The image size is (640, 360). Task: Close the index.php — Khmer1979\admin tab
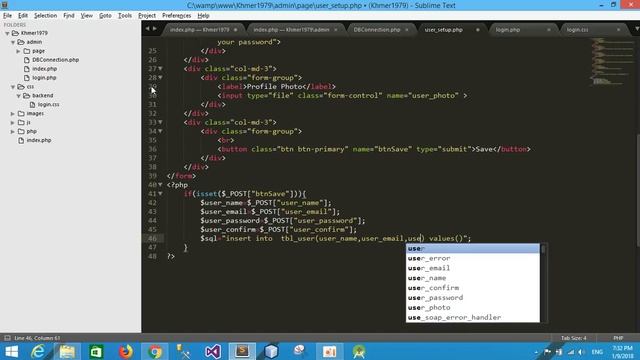[x=336, y=30]
